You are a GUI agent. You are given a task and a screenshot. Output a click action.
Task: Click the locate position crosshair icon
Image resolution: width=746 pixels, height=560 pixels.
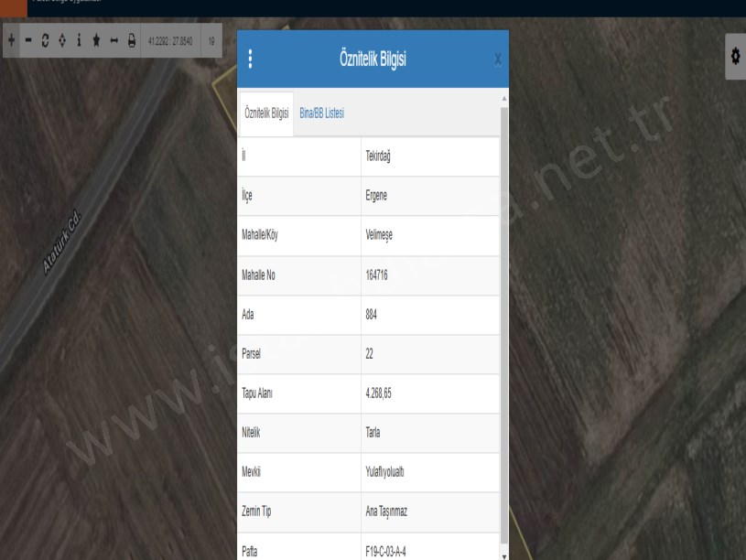(x=62, y=42)
